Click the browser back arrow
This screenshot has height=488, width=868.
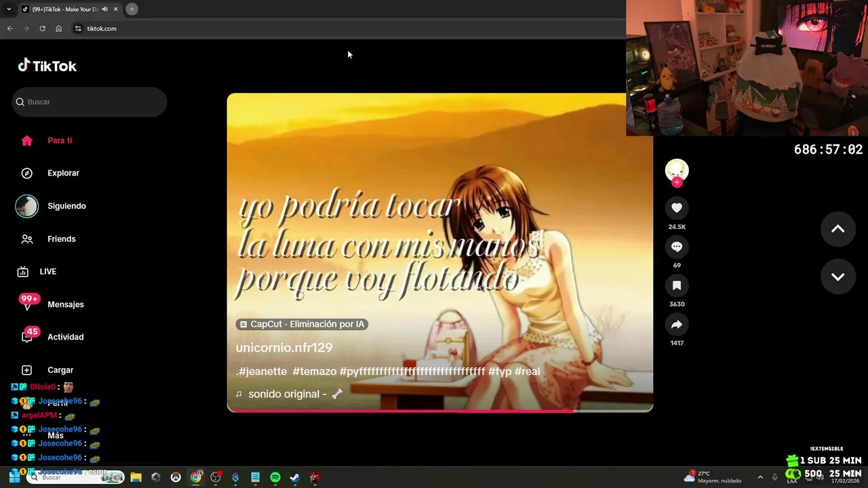(x=9, y=28)
